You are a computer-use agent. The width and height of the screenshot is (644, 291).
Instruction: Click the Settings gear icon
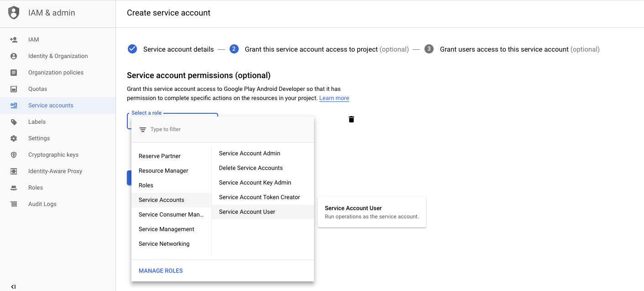(x=14, y=138)
